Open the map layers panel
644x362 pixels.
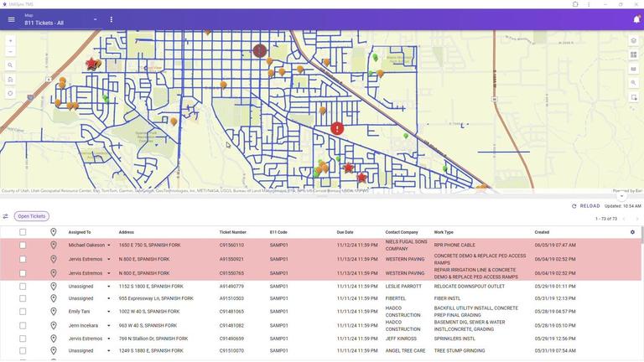click(x=634, y=40)
